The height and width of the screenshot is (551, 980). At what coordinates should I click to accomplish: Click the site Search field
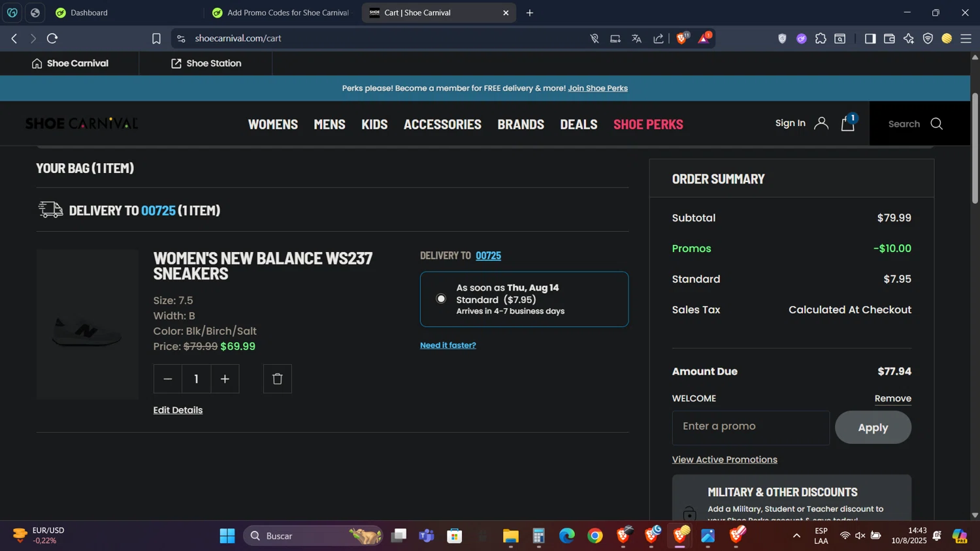coord(904,124)
